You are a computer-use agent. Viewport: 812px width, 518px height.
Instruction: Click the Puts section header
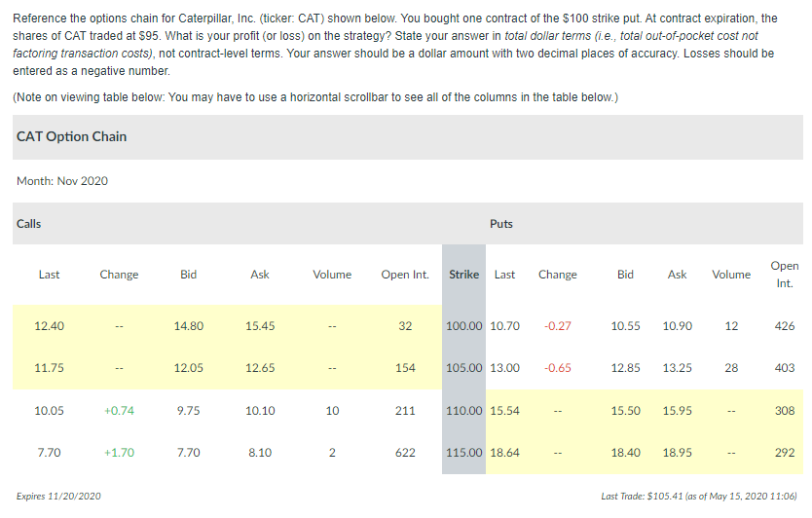[500, 224]
